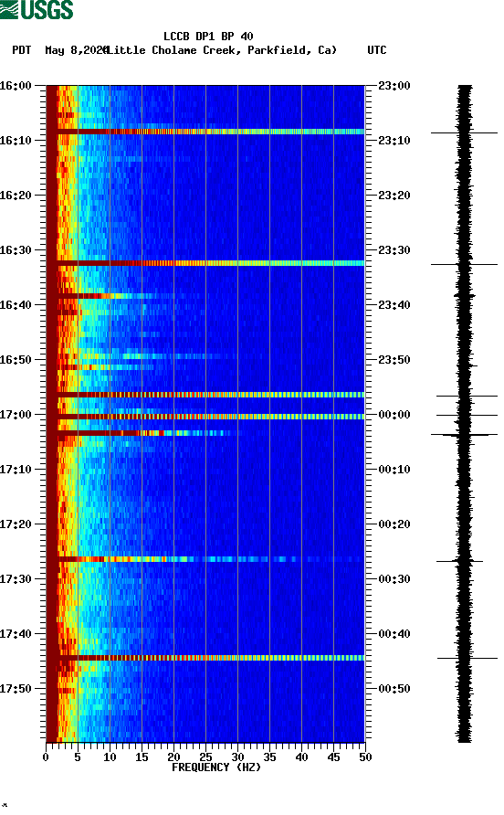This screenshot has height=815, width=504.
Task: Click the 23:40 UTC time label
Action: (x=394, y=304)
